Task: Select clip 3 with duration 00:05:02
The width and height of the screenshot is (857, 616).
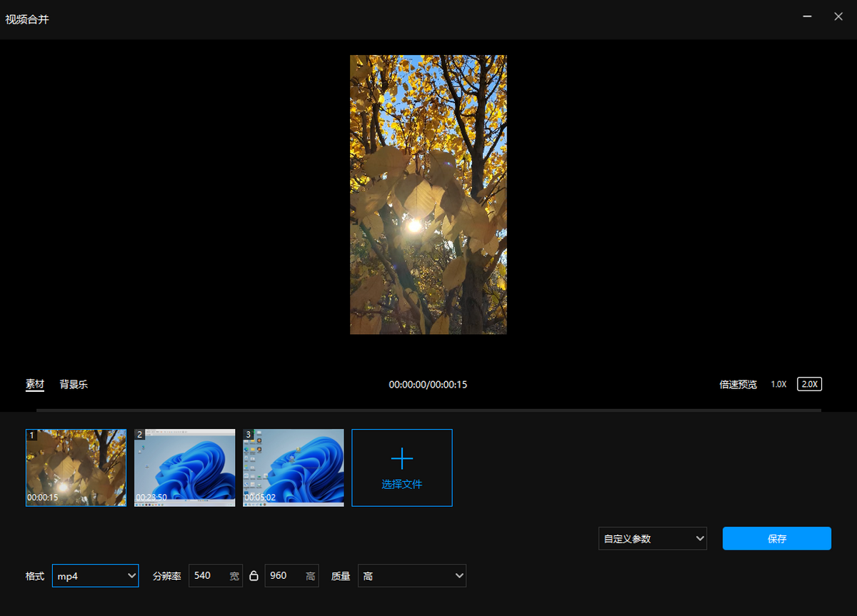Action: click(x=294, y=468)
